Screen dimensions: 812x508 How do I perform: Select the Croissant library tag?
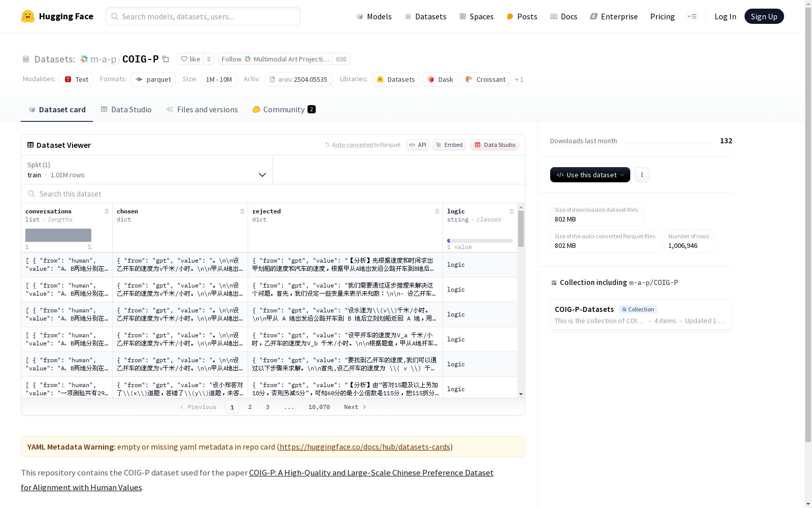coord(486,79)
